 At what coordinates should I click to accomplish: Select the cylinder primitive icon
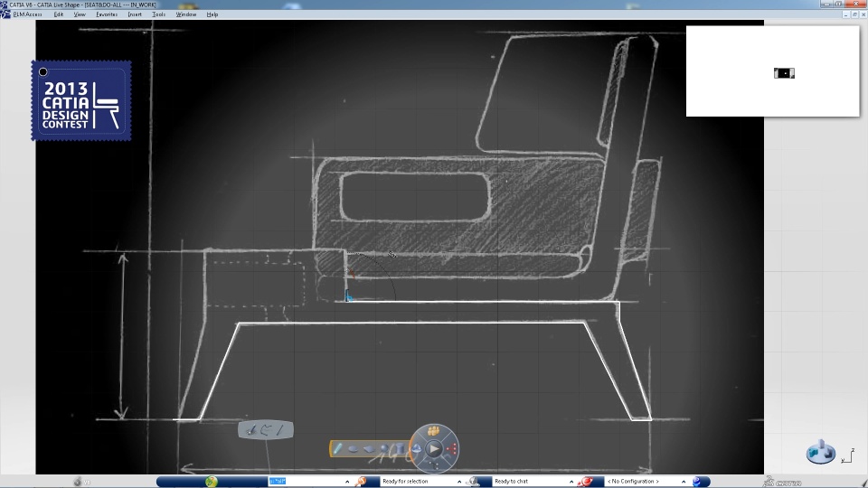(x=399, y=449)
